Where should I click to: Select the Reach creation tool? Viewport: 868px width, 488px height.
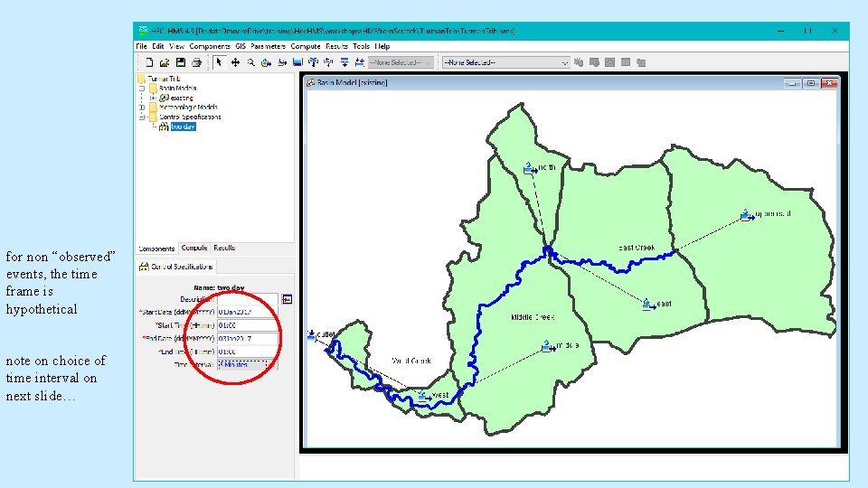tap(282, 62)
